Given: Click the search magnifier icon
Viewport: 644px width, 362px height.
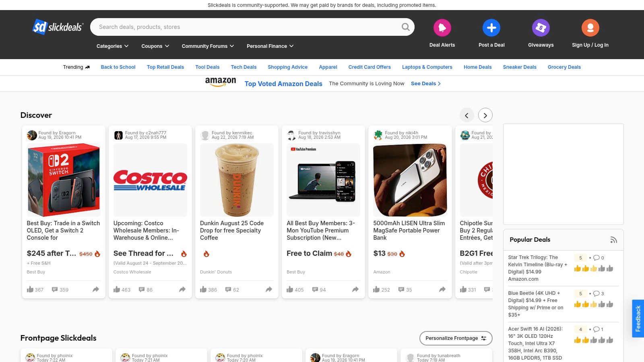Looking at the screenshot, I should click(405, 27).
